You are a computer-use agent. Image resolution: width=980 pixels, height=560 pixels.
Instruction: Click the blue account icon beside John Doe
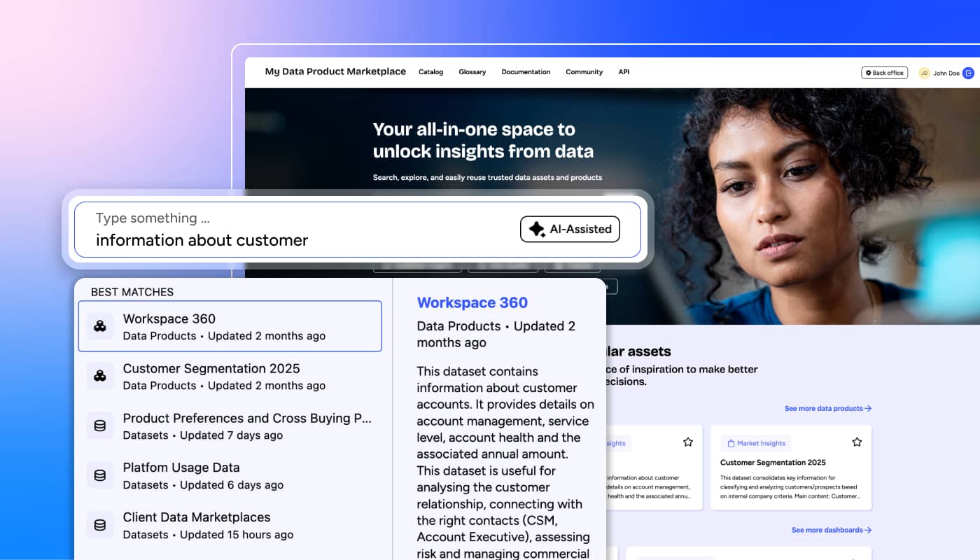pyautogui.click(x=968, y=73)
